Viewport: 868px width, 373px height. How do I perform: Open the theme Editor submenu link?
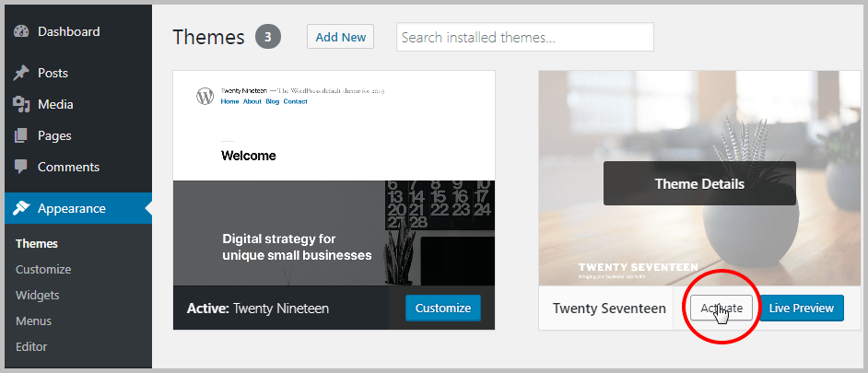click(x=31, y=347)
